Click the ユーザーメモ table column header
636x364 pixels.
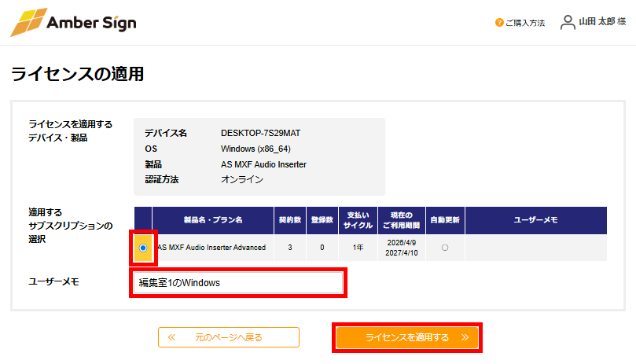click(536, 220)
